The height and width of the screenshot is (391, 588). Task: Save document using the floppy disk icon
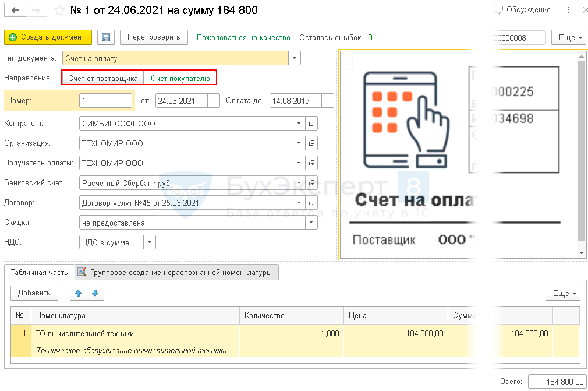pos(106,37)
